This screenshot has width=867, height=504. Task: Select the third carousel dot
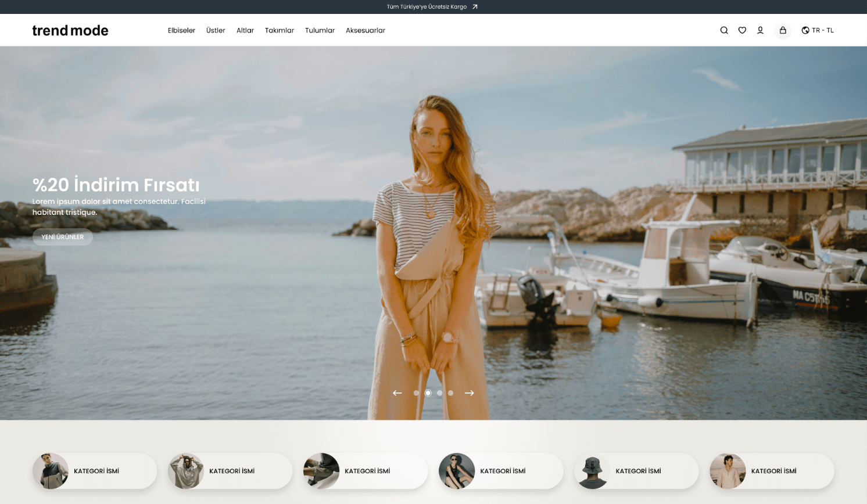(x=440, y=393)
